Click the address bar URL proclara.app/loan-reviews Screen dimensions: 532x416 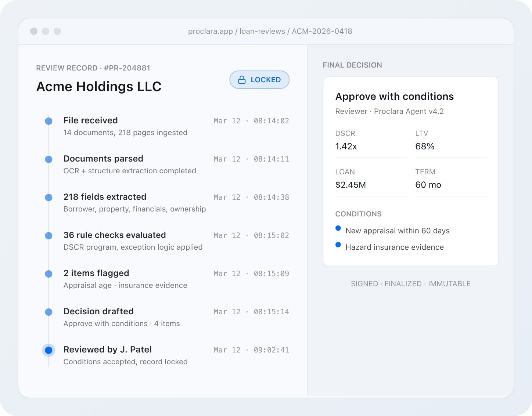coord(270,31)
